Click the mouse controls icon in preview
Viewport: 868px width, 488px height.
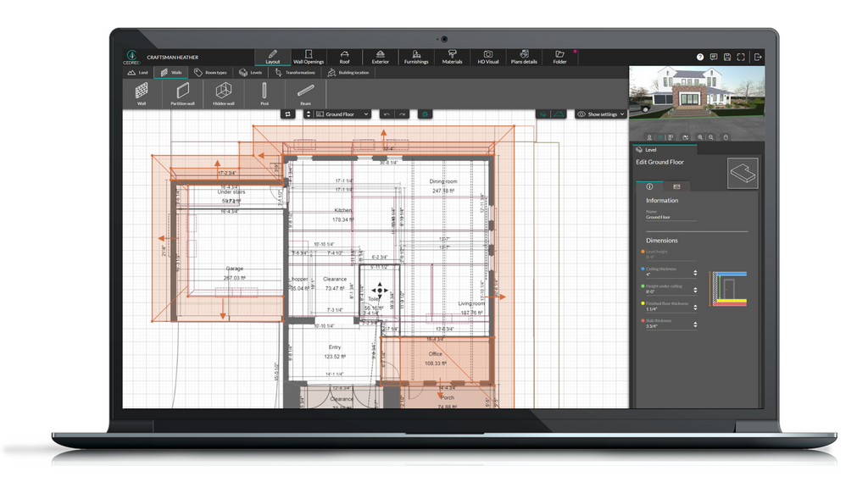(726, 137)
